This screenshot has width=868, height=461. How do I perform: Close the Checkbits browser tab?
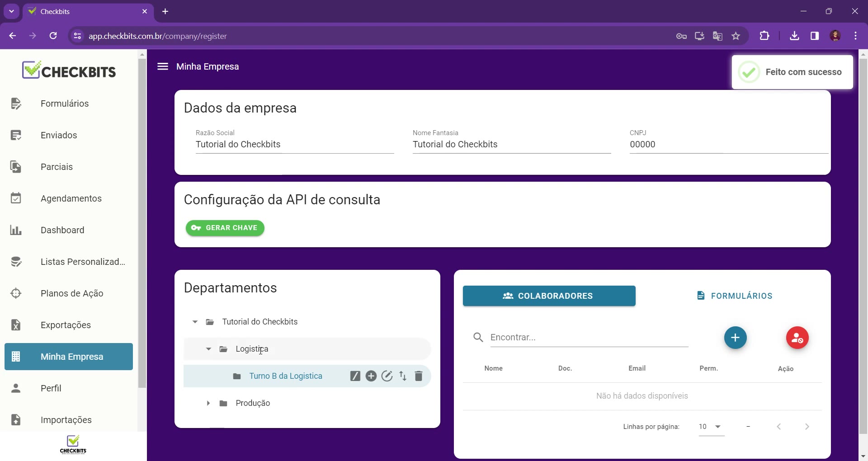pos(145,11)
